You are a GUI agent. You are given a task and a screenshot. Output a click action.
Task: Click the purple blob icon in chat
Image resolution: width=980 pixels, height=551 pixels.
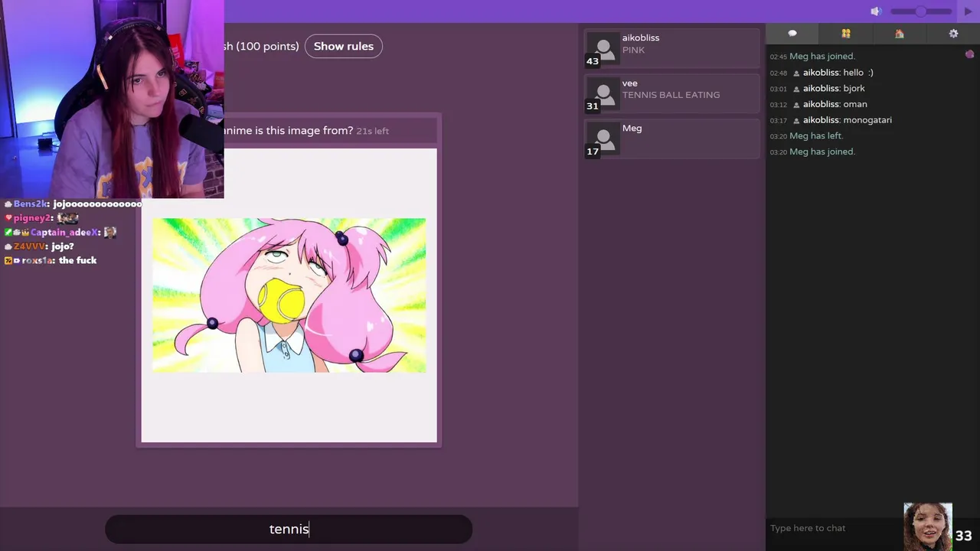[969, 54]
